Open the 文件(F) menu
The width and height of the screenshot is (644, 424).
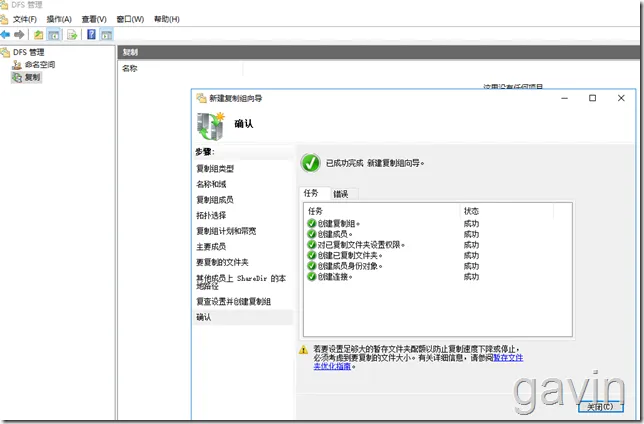(25, 19)
